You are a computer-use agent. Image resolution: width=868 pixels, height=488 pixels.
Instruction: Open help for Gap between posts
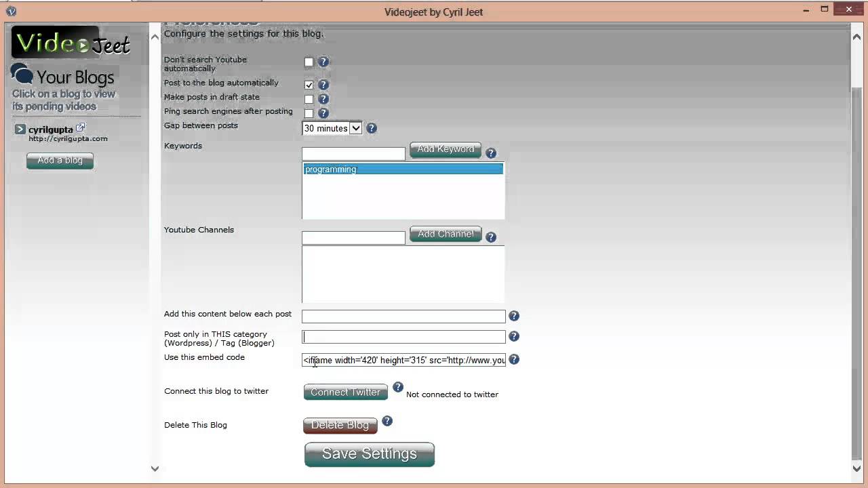click(x=372, y=128)
